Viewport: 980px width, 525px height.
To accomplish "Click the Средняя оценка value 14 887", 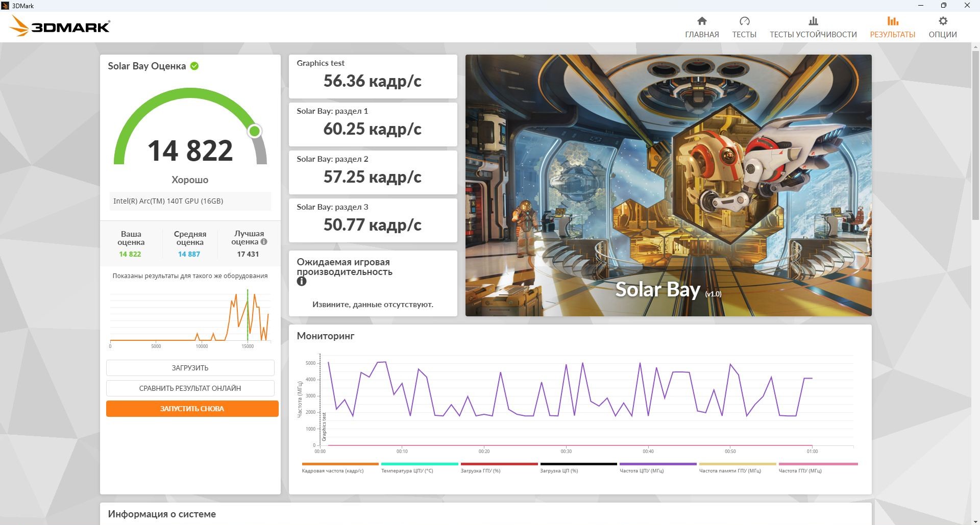I will pos(189,254).
